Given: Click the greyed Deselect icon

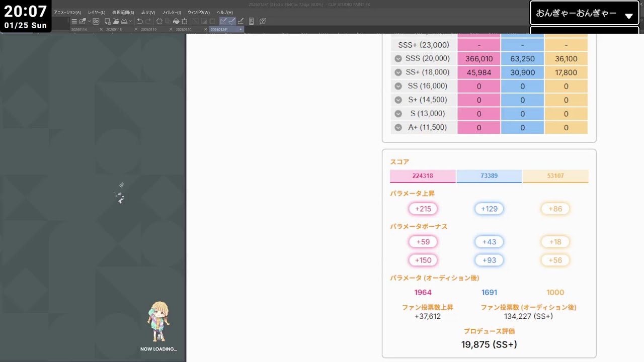Looking at the screenshot, I should click(195, 21).
